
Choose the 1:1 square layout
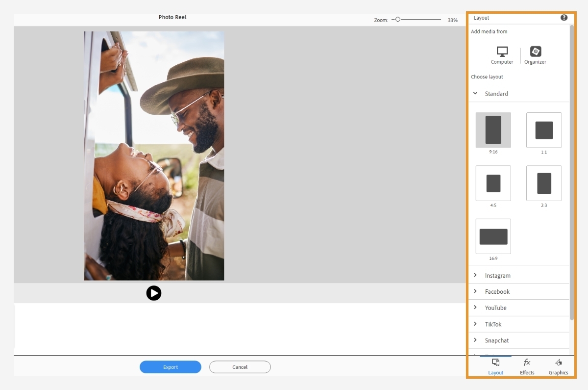pyautogui.click(x=544, y=130)
